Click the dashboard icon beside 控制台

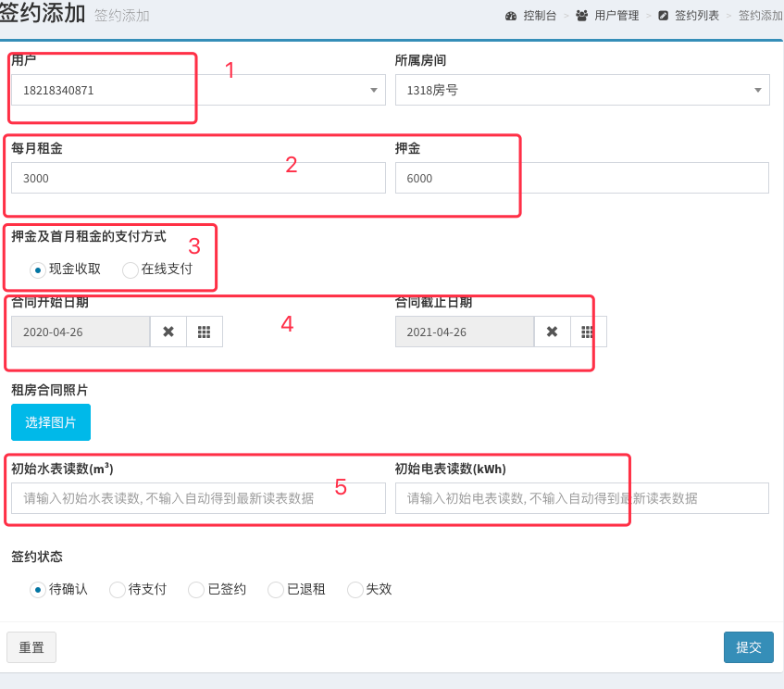[x=511, y=16]
